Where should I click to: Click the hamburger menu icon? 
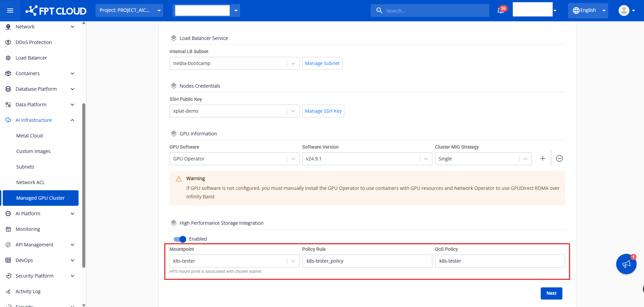pos(10,10)
